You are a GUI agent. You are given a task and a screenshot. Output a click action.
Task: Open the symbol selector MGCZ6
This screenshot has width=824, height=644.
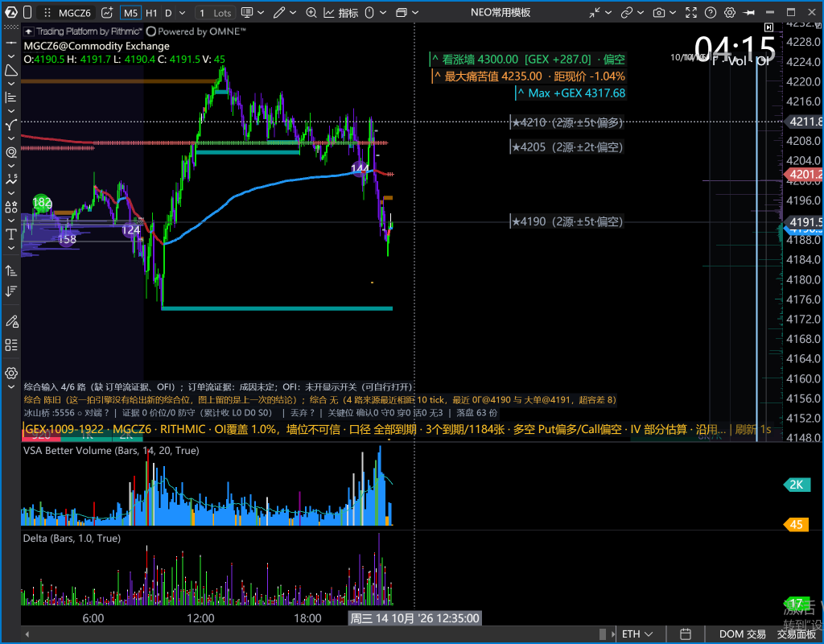pos(75,13)
